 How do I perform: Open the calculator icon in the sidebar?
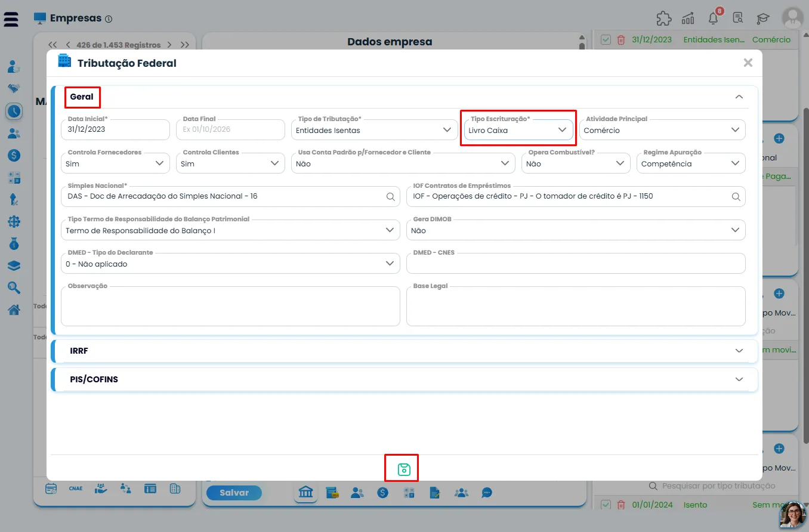14,178
